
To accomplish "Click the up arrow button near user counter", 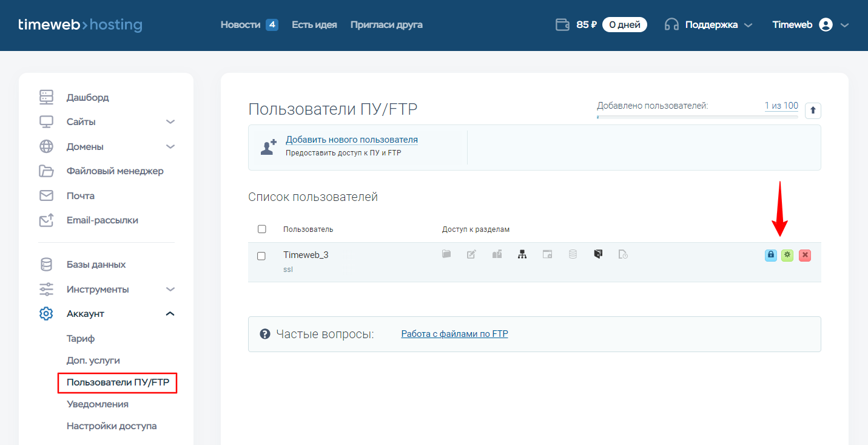I will click(813, 110).
